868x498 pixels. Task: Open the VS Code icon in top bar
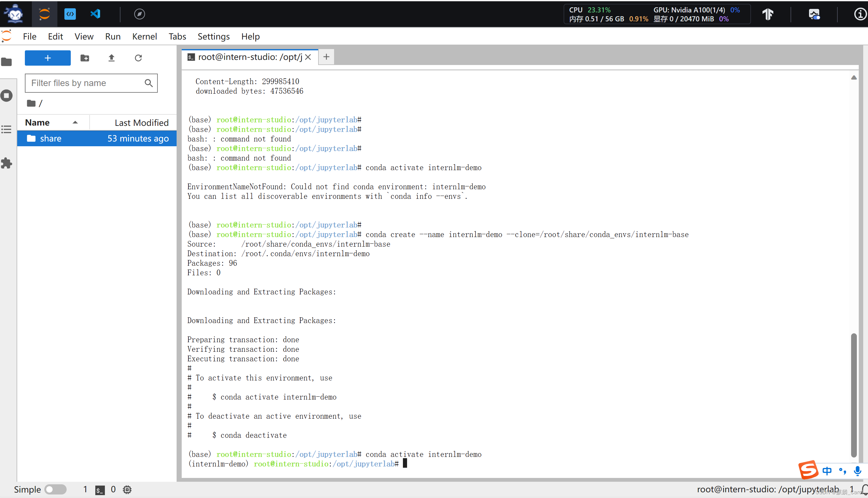point(95,14)
